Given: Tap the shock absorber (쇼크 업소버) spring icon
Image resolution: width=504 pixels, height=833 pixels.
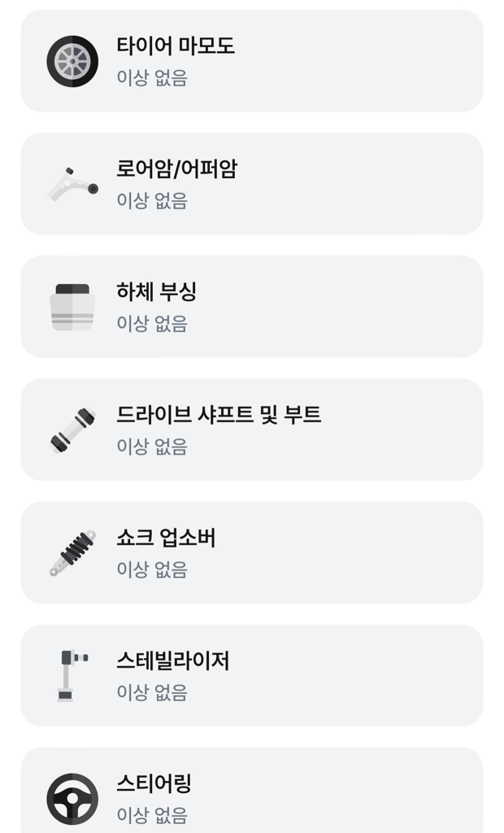Looking at the screenshot, I should click(72, 553).
